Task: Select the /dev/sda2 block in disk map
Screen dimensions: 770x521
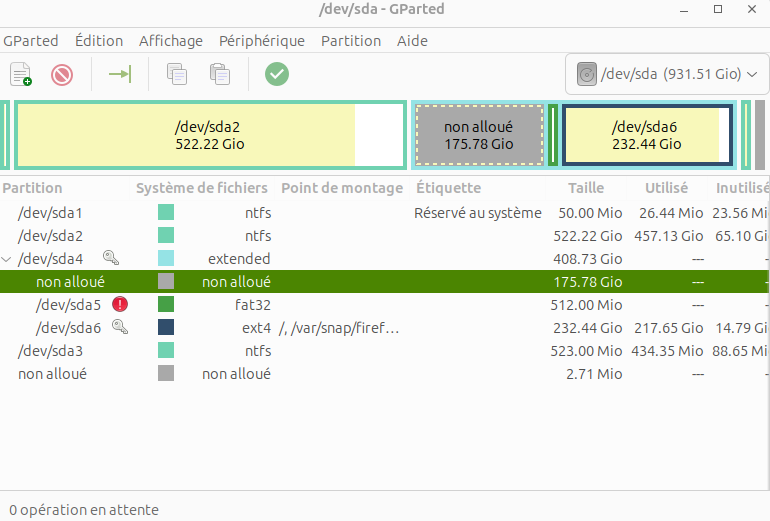Action: pyautogui.click(x=209, y=135)
